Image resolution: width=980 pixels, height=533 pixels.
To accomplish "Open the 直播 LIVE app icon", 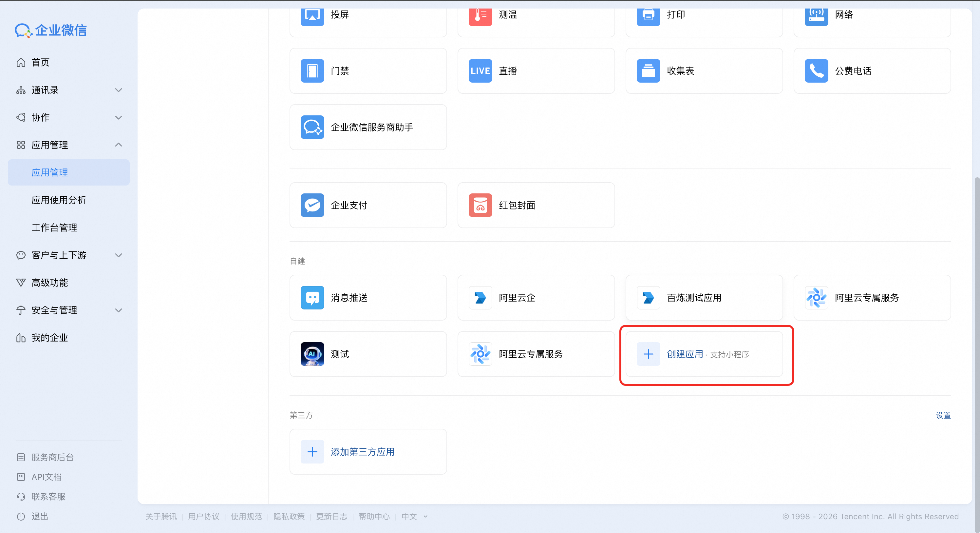I will pyautogui.click(x=480, y=71).
